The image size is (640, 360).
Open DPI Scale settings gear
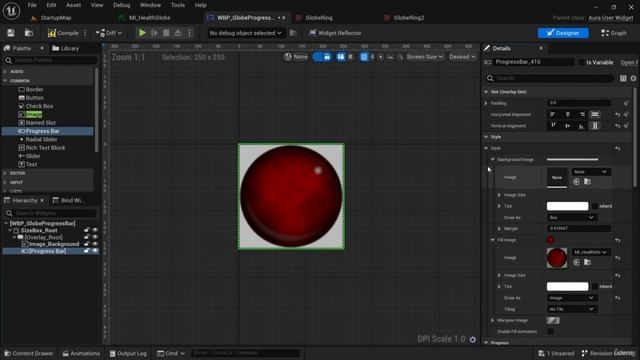473,340
